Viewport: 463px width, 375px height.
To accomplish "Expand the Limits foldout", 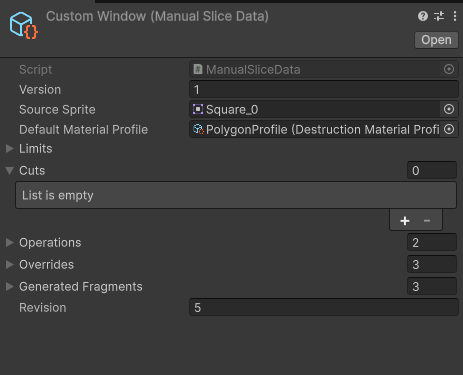I will tap(10, 148).
